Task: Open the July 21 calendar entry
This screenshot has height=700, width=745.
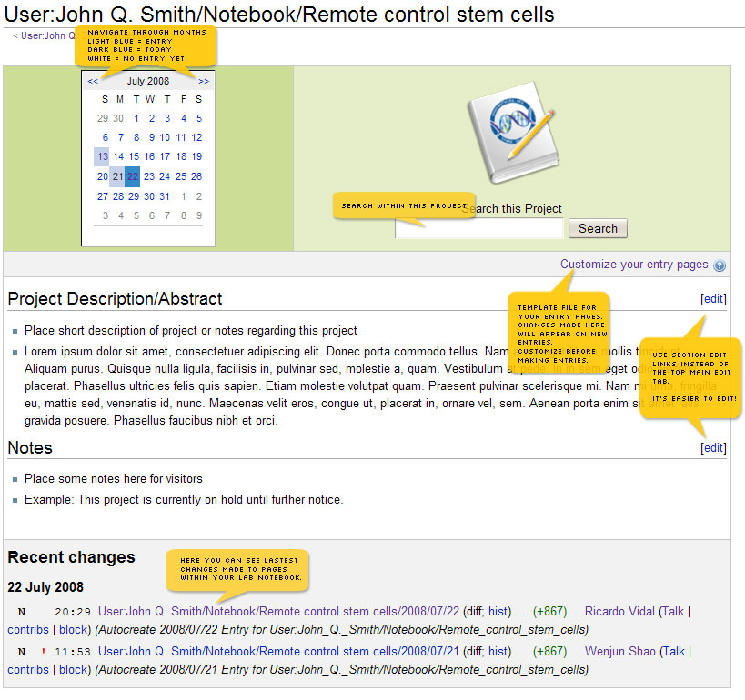Action: [x=117, y=176]
